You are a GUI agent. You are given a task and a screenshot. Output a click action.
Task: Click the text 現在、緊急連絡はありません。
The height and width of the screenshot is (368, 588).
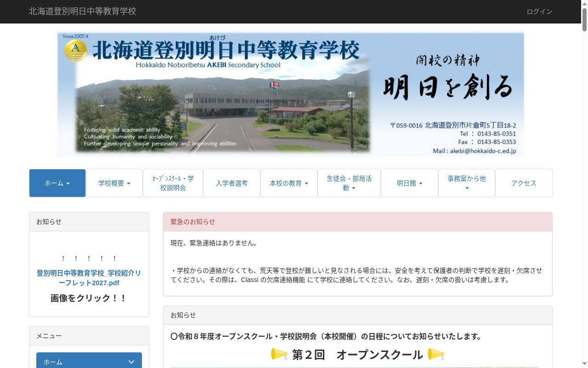(214, 243)
